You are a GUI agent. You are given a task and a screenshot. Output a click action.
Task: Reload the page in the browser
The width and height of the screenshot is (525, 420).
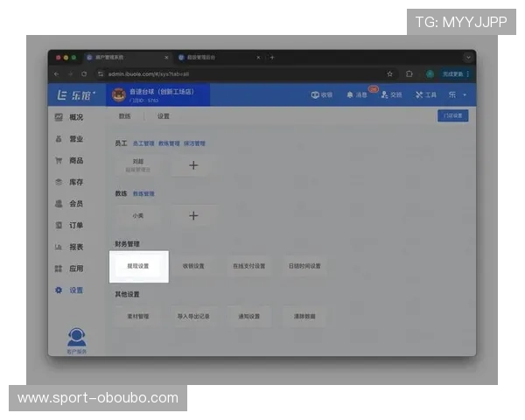click(x=84, y=74)
